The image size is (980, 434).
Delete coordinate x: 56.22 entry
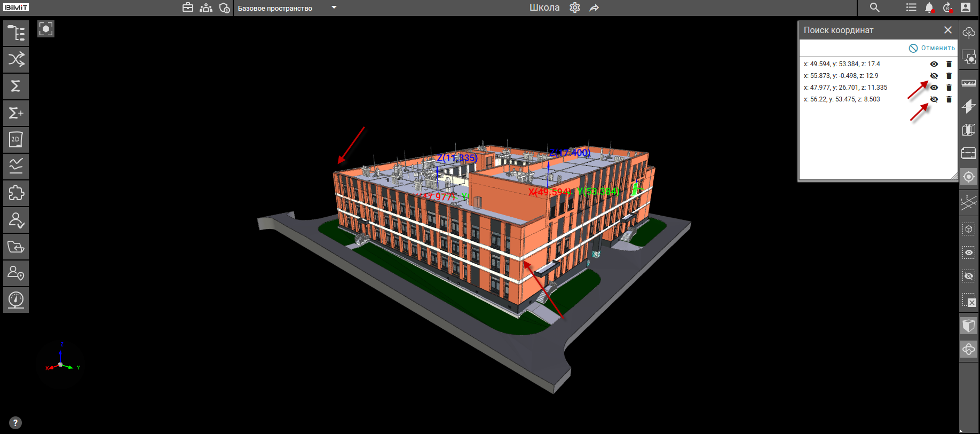coord(949,99)
